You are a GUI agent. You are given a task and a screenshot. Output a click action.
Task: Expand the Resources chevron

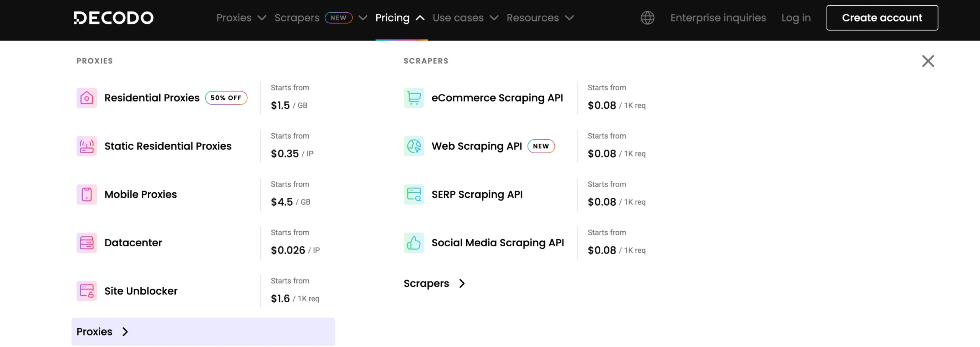click(x=570, y=18)
